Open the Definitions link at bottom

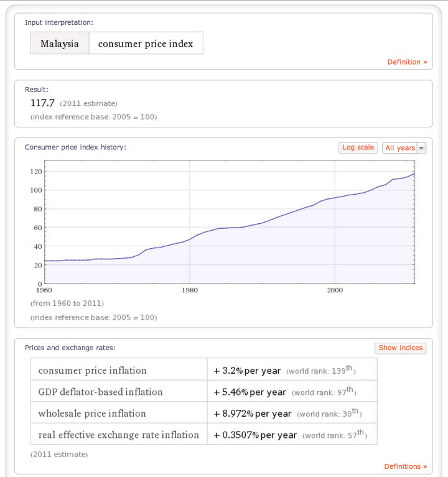point(406,466)
